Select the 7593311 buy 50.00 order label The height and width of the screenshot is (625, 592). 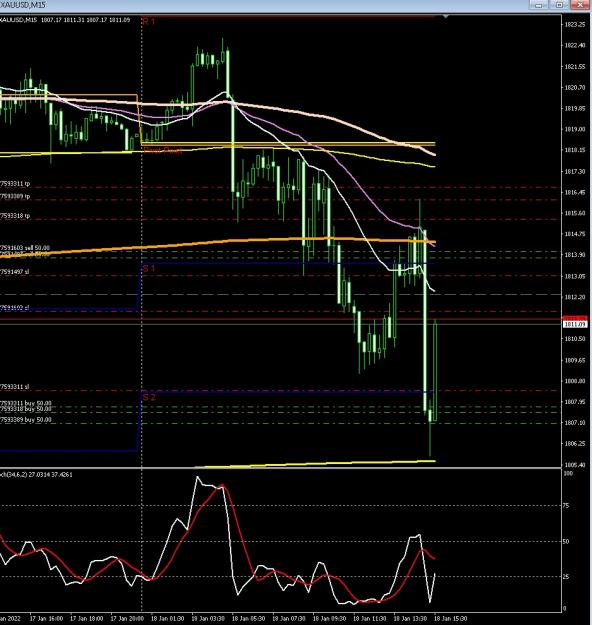coord(26,403)
